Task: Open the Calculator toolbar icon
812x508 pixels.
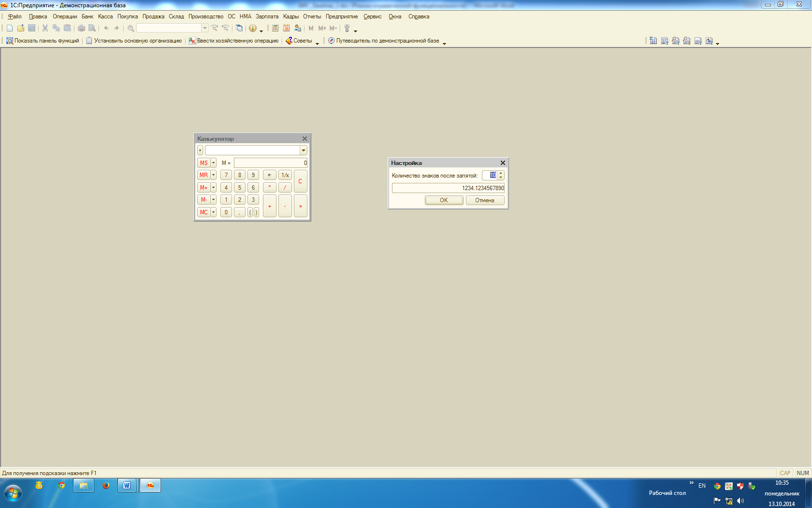Action: 275,28
